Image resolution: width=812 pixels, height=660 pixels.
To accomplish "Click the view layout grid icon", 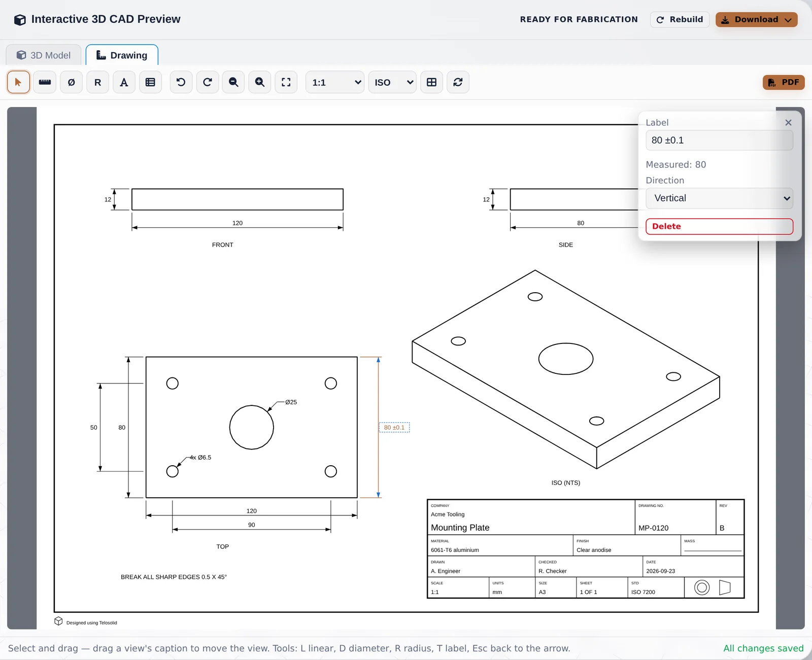I will click(431, 82).
